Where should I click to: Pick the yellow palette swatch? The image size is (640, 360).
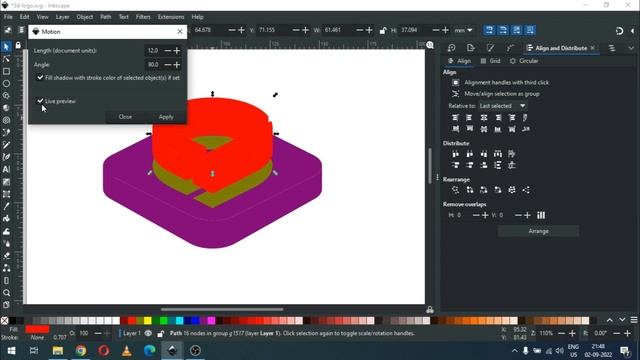pyautogui.click(x=148, y=320)
